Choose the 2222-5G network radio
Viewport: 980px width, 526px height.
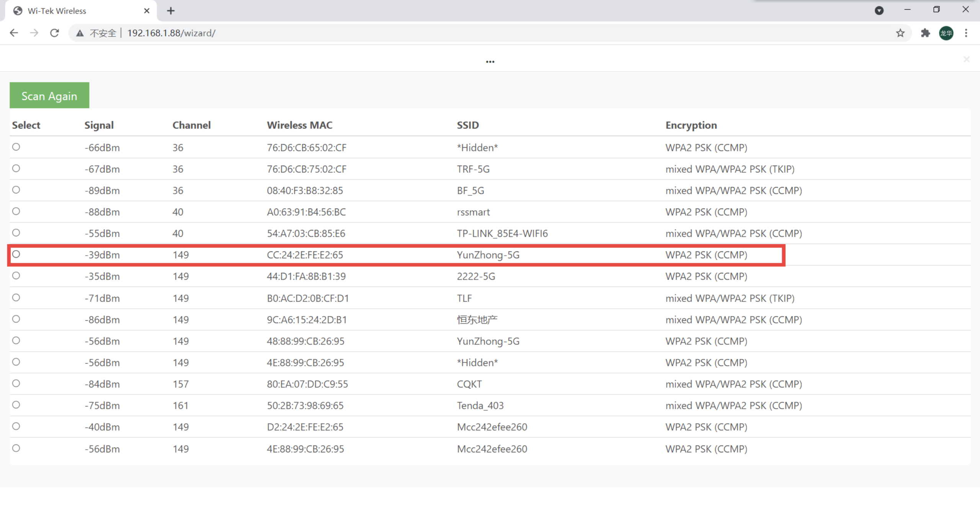click(16, 275)
